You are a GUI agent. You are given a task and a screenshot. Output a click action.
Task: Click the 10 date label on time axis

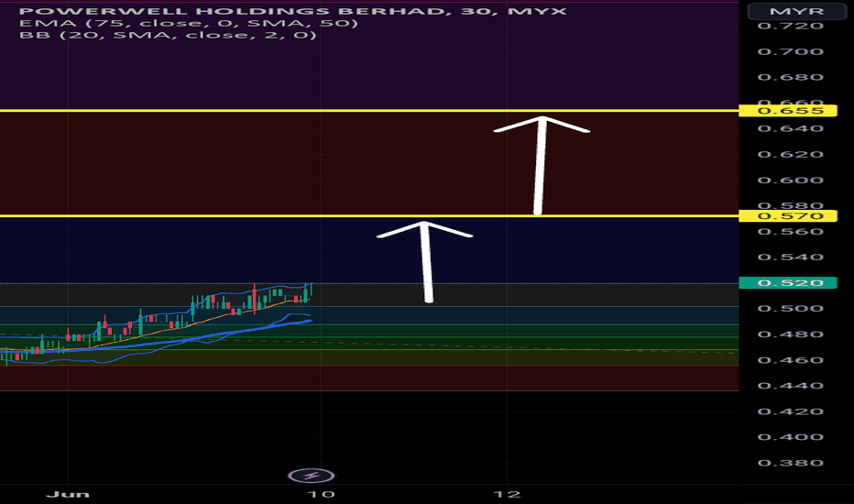tap(321, 494)
